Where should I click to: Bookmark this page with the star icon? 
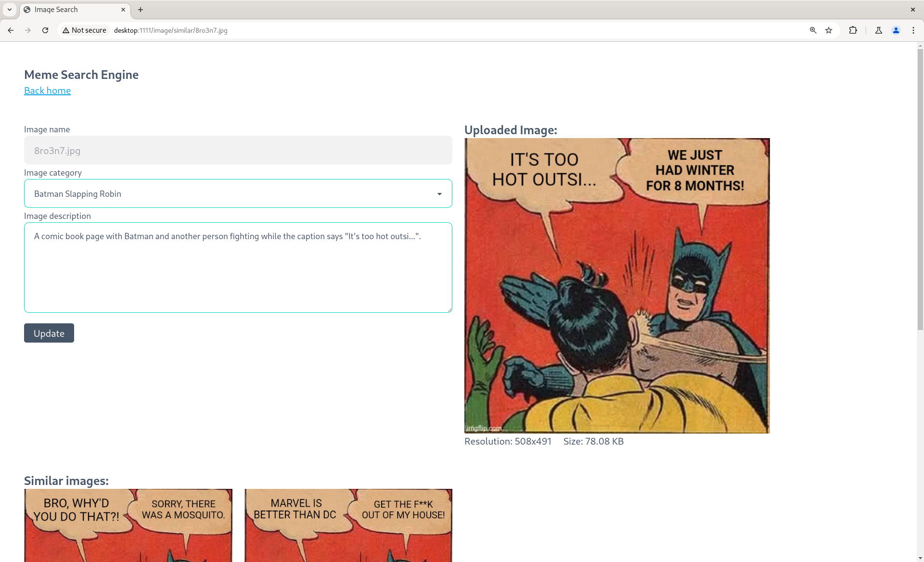point(829,30)
